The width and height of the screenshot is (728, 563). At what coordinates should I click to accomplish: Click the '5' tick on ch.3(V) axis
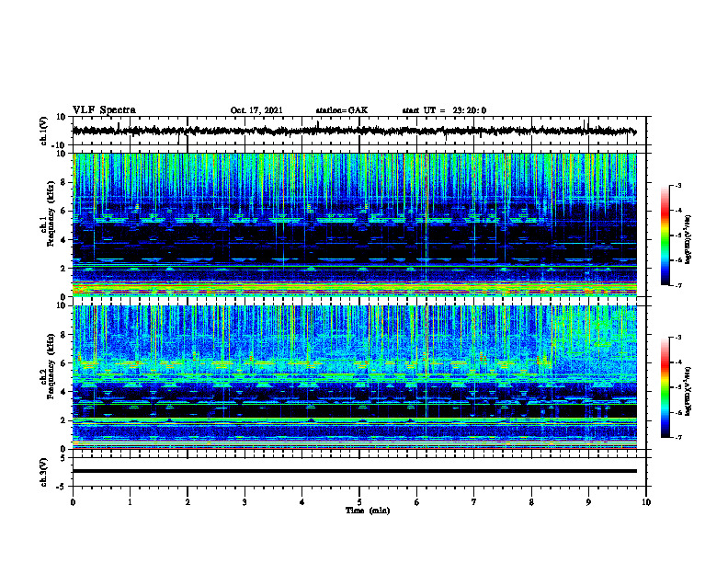click(x=64, y=457)
